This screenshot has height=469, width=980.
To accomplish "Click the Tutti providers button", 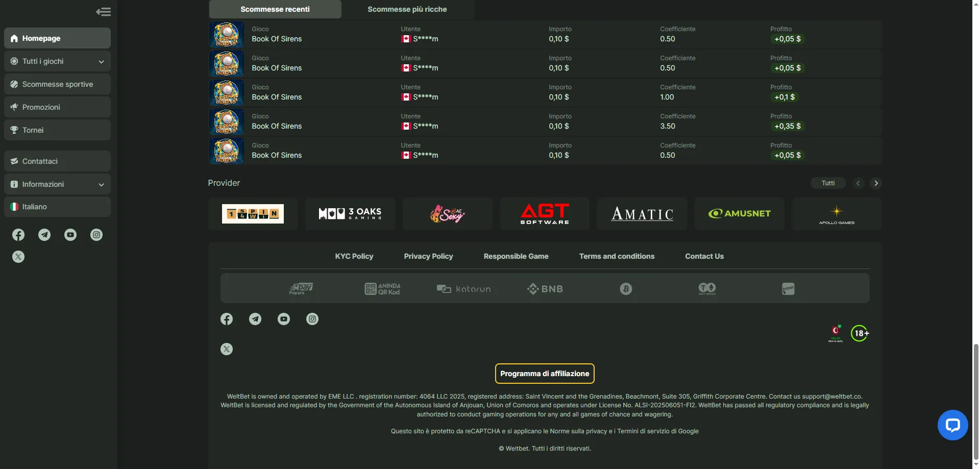I will click(x=828, y=183).
